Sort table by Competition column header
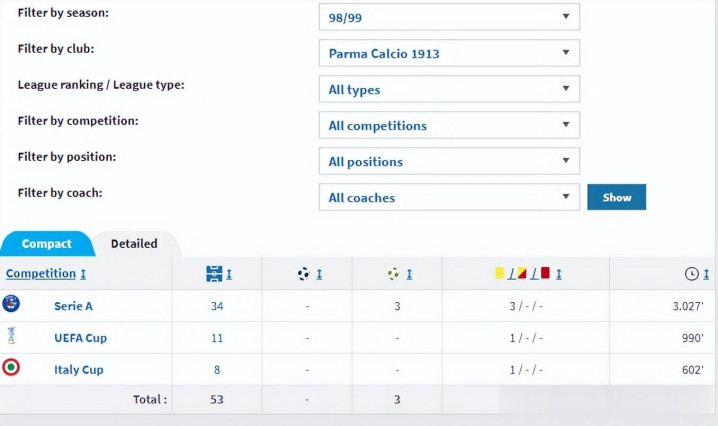 pyautogui.click(x=41, y=273)
